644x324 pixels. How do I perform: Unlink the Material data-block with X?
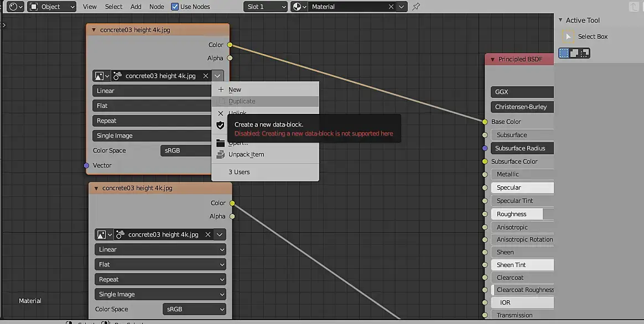(x=391, y=7)
